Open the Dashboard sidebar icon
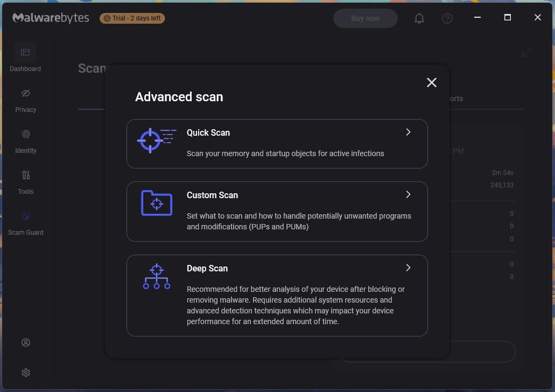555x392 pixels. click(25, 52)
